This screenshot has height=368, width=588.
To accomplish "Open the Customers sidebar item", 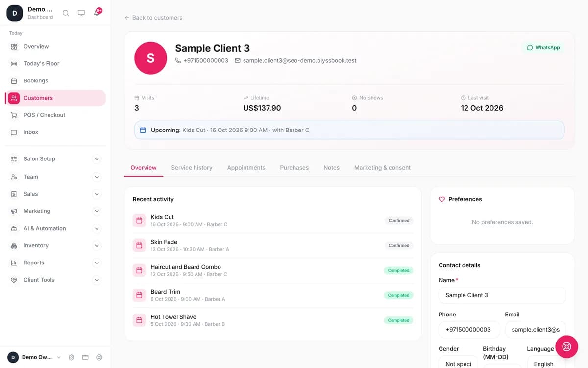I will pos(55,98).
